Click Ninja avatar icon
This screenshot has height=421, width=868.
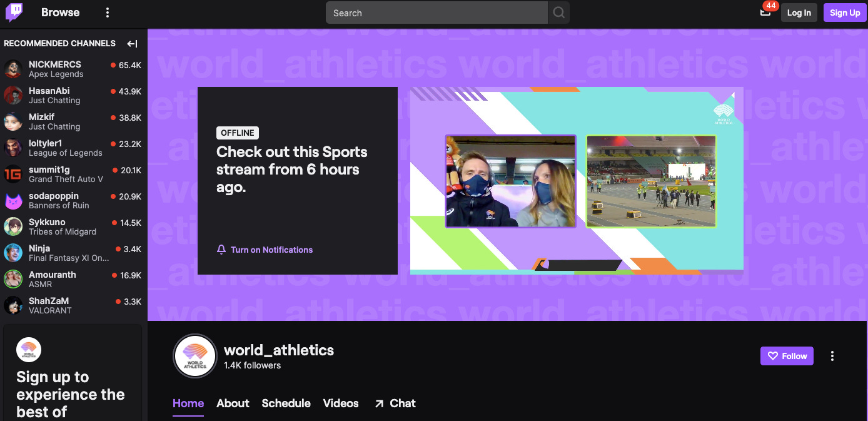coord(13,253)
